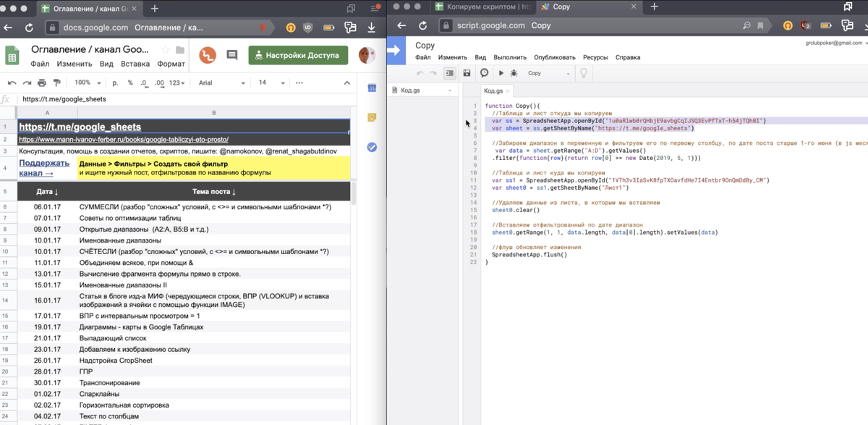The height and width of the screenshot is (425, 868).
Task: Open the Файл menu in Sheets
Action: pyautogui.click(x=40, y=64)
